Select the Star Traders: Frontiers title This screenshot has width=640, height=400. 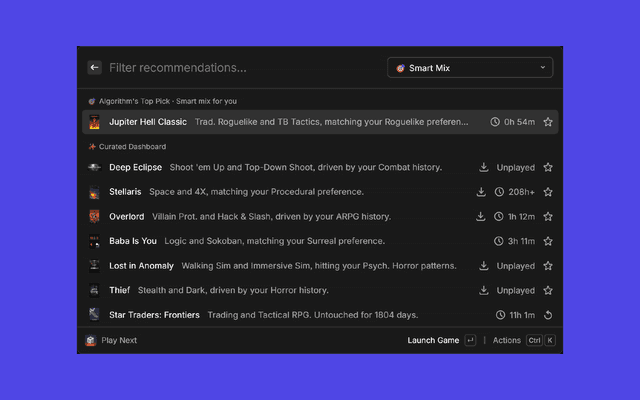point(154,315)
